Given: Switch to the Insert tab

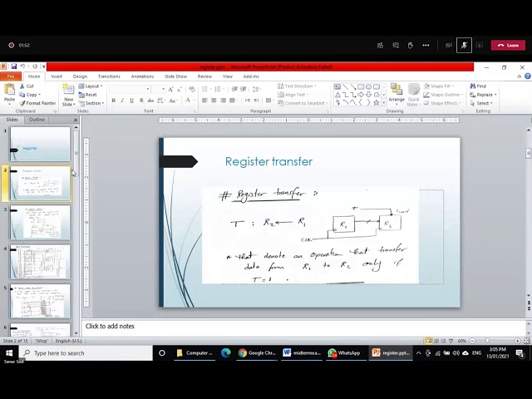Looking at the screenshot, I should click(x=57, y=76).
